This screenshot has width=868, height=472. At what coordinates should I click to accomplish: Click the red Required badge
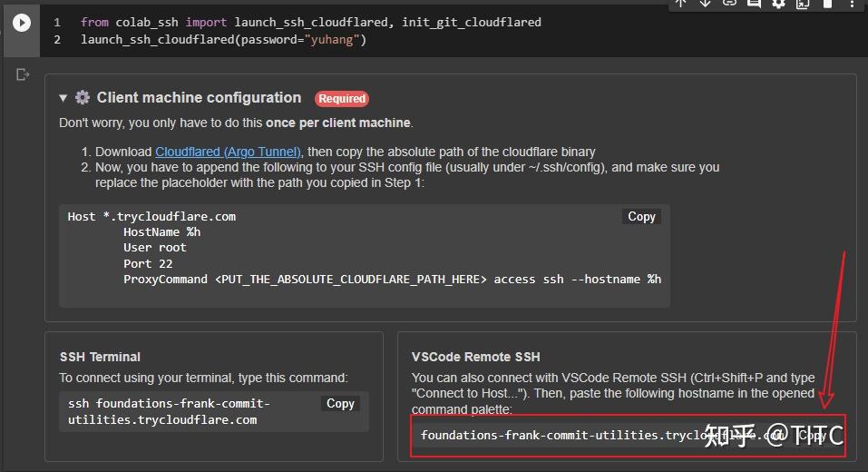[342, 99]
